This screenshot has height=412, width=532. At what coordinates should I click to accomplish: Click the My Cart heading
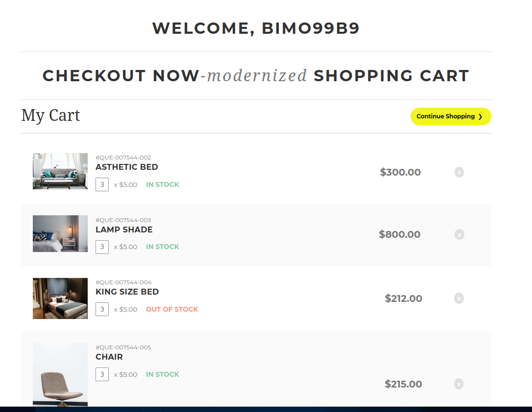click(50, 115)
